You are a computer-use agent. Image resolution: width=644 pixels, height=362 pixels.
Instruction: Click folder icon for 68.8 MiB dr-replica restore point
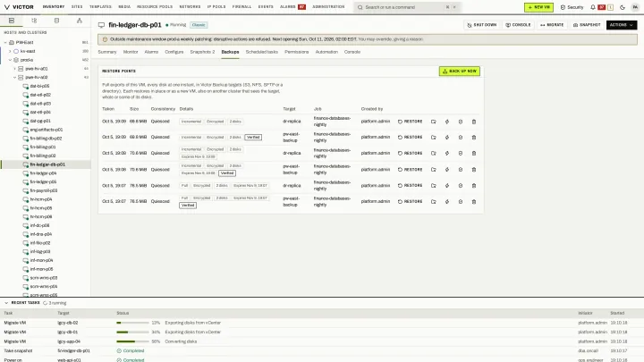(x=433, y=122)
